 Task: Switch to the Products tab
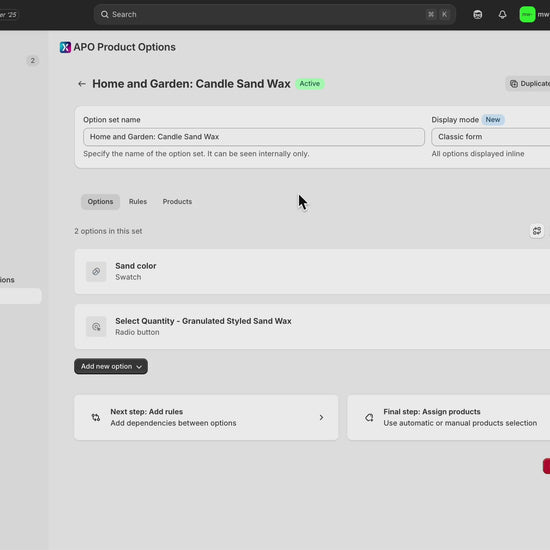point(177,202)
